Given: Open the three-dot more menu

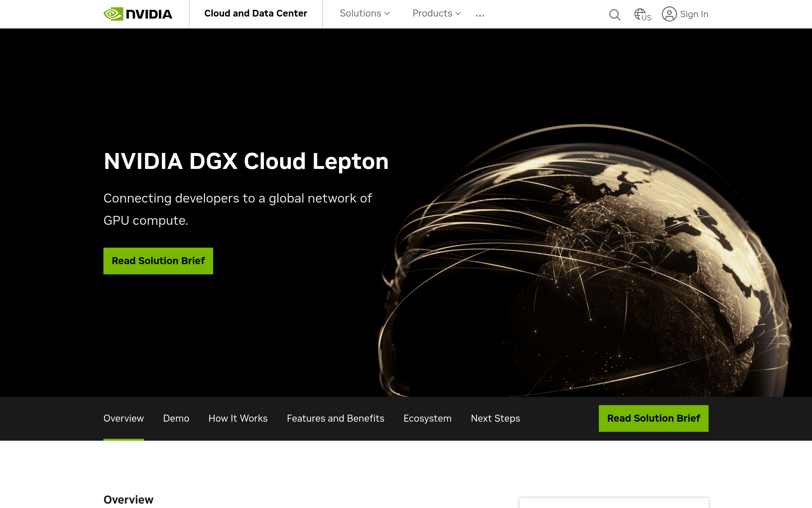Looking at the screenshot, I should [480, 15].
